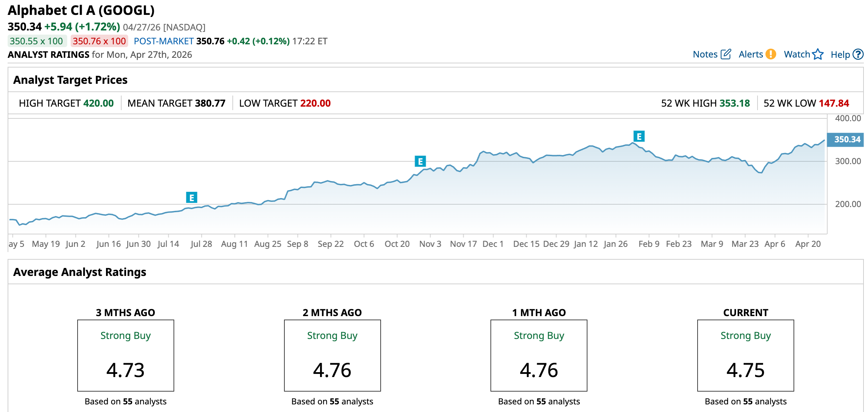This screenshot has width=868, height=412.
Task: Click the 1 MTH AGO rating box
Action: click(539, 356)
